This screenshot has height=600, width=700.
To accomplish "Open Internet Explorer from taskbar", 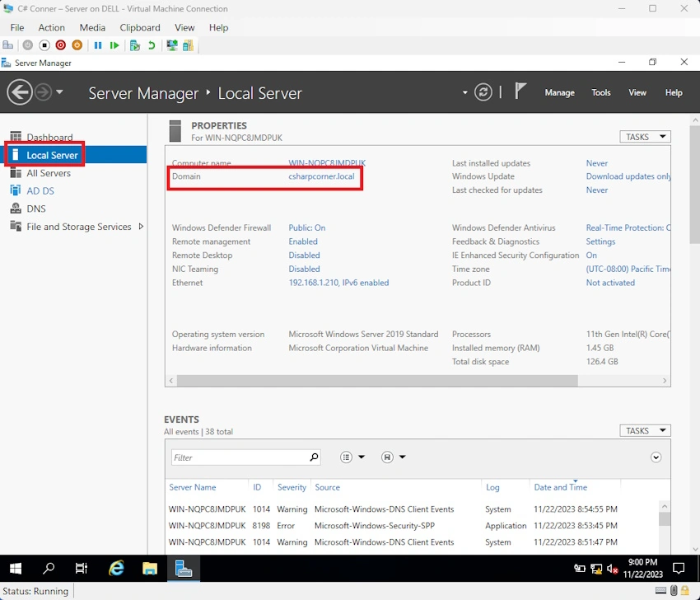I will (x=116, y=569).
